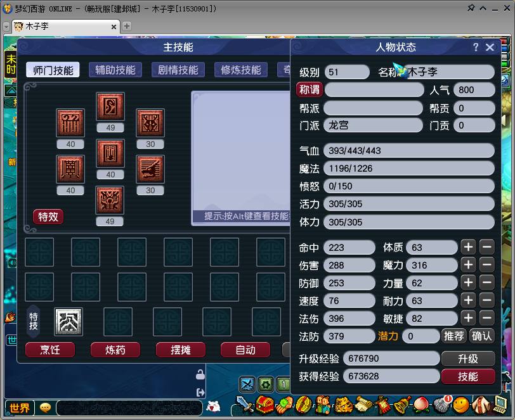
Task: Switch to the 修炼技能 tab
Action: [x=242, y=70]
